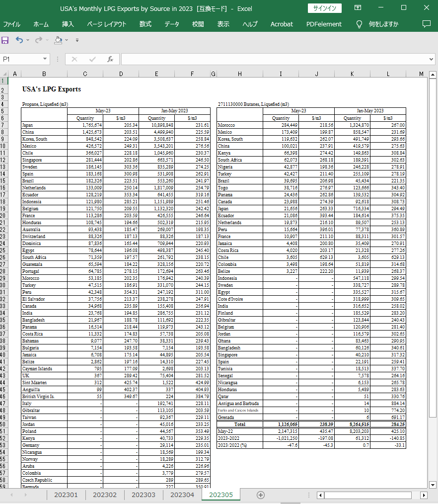438x504 pixels.
Task: Click the "Propane, Liquefied (m3)" label cell
Action: (45, 104)
